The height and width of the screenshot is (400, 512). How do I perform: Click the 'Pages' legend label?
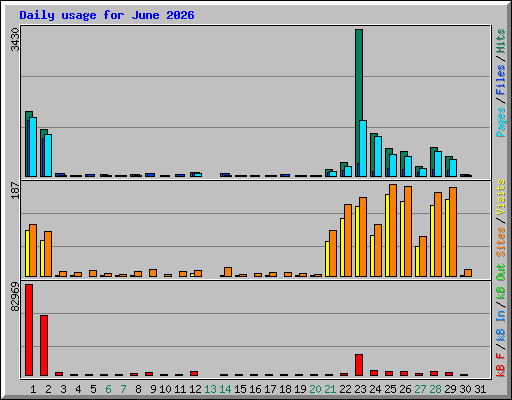(501, 122)
